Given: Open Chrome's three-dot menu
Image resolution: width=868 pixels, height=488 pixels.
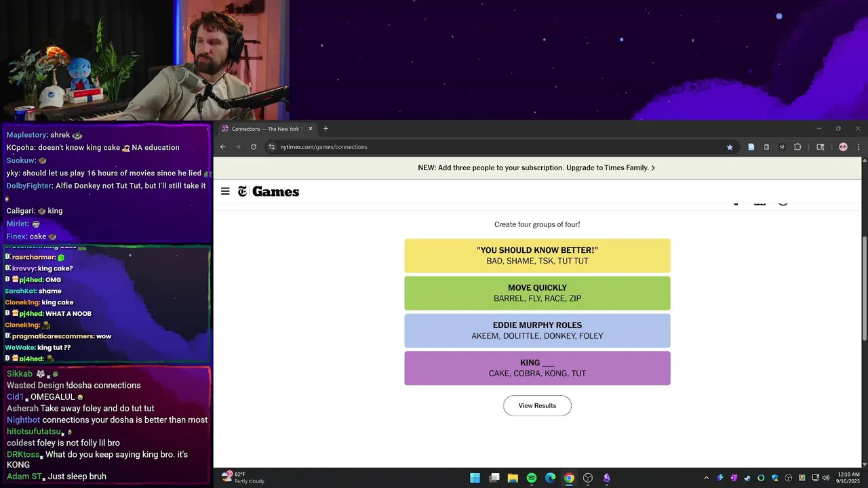Looking at the screenshot, I should click(x=859, y=147).
